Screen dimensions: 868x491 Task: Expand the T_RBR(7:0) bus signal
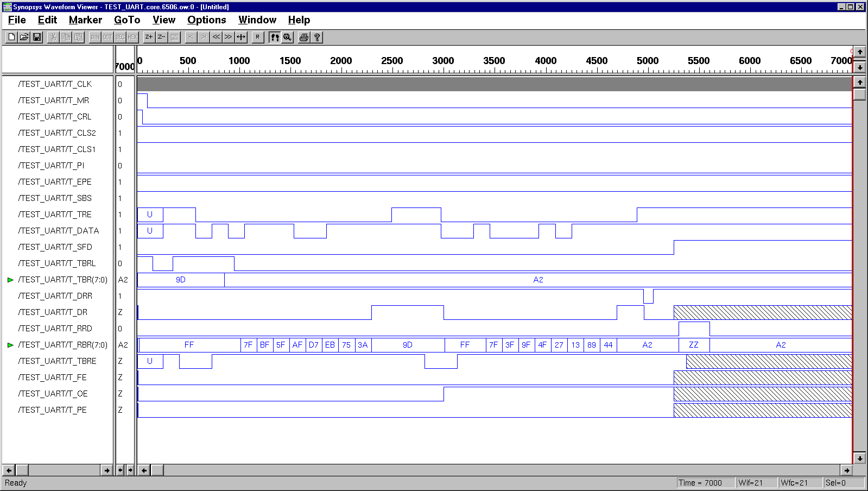coord(10,345)
